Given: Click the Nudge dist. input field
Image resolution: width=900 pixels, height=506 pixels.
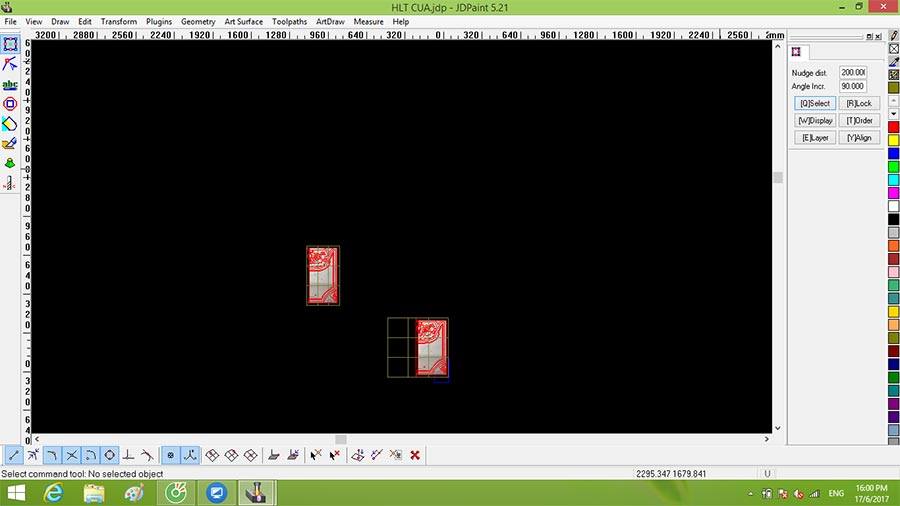Looking at the screenshot, I should pyautogui.click(x=853, y=72).
